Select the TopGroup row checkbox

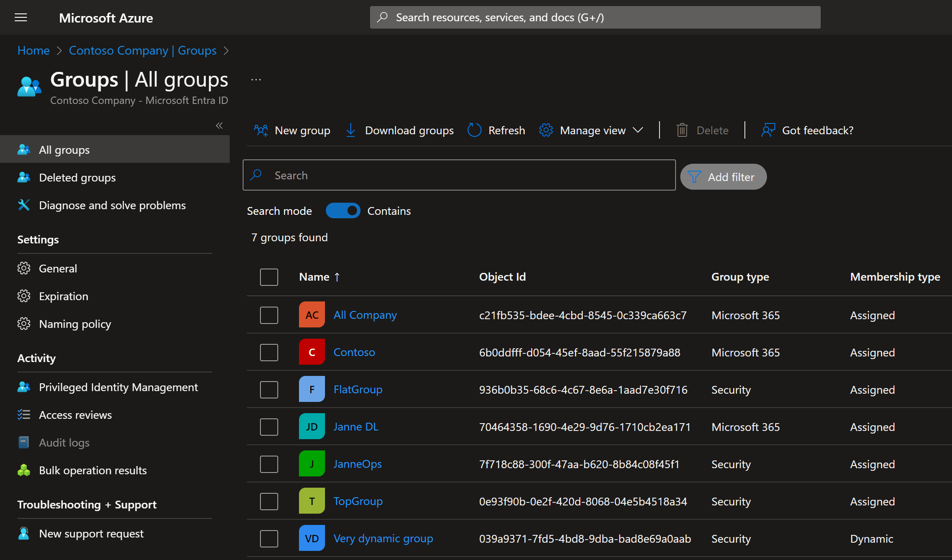point(269,502)
